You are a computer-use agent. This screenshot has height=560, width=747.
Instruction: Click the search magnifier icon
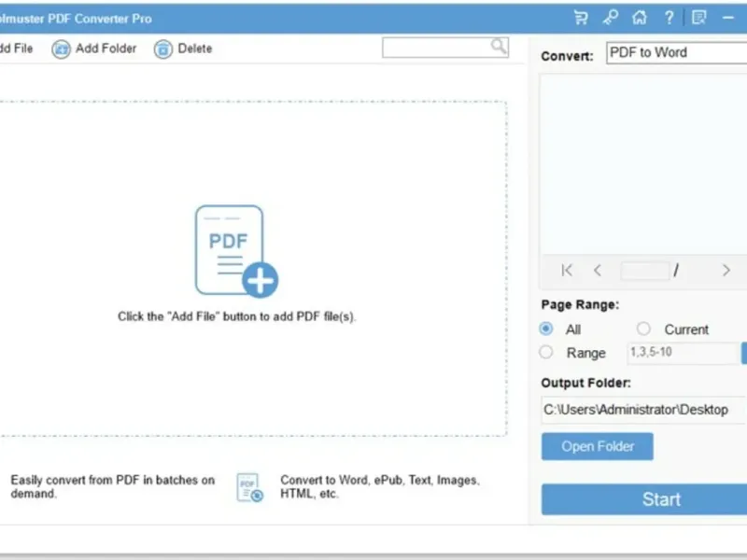pos(499,46)
